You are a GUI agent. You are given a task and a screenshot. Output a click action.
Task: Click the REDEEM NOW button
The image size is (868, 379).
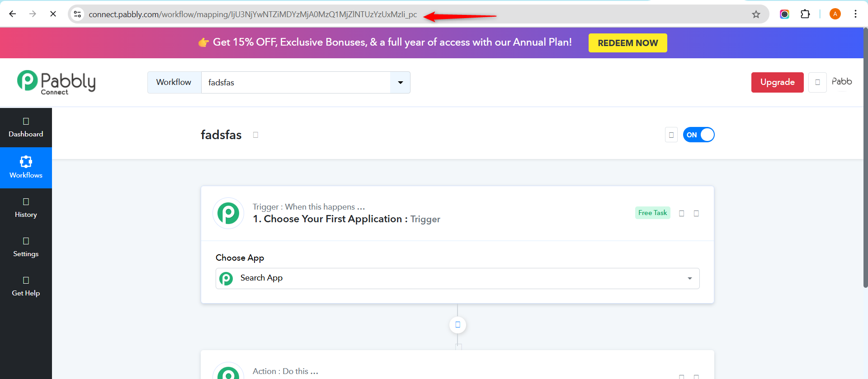(627, 43)
